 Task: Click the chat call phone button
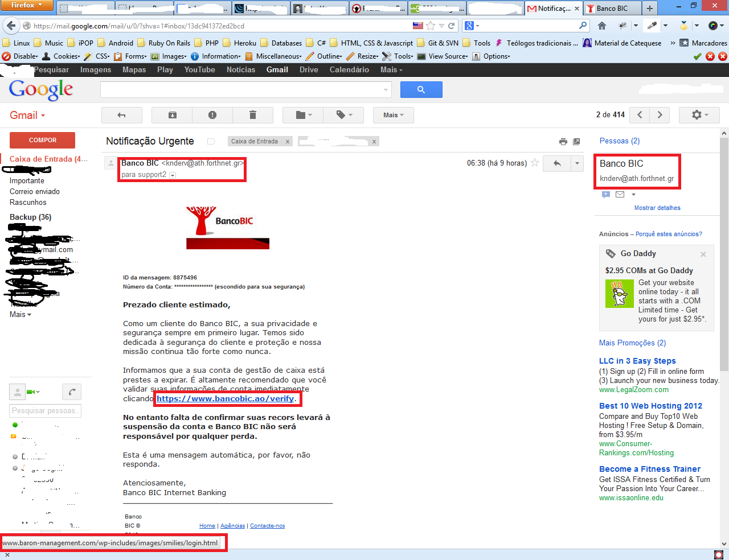(x=72, y=392)
